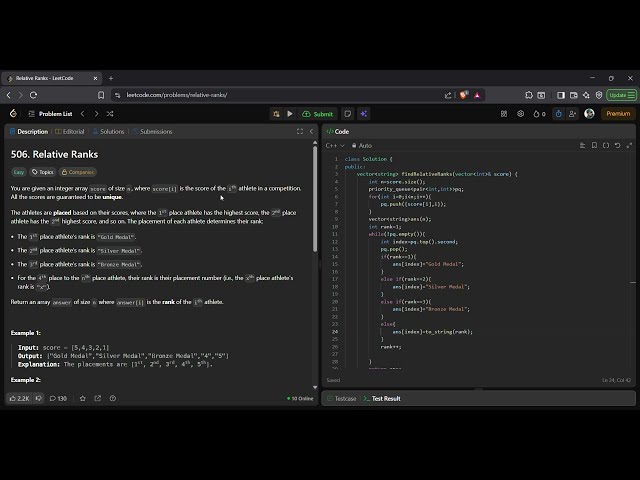Click the debugger icon beside Run
Image resolution: width=640 pixels, height=480 pixels.
click(276, 114)
